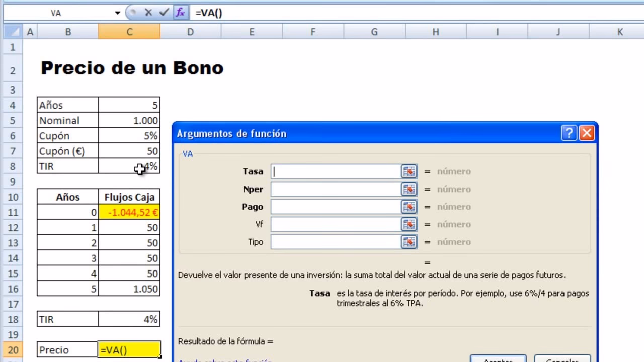Screen dimensions: 644x362
Task: Click the Insert Function fx icon
Action: pos(180,13)
